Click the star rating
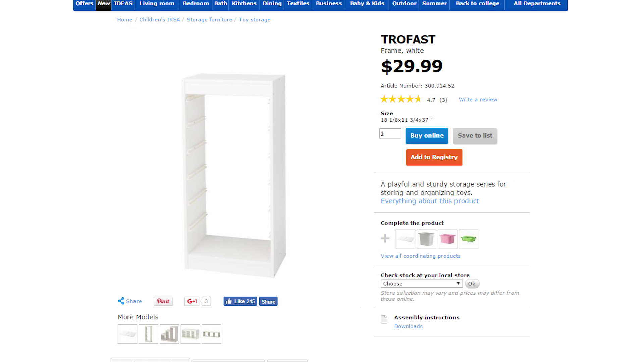 [401, 99]
